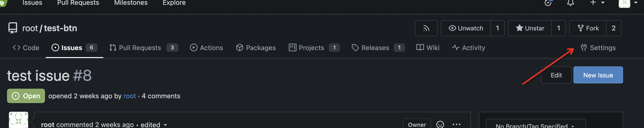Unstar the test-btn repository
The image size is (644, 128).
tap(530, 28)
